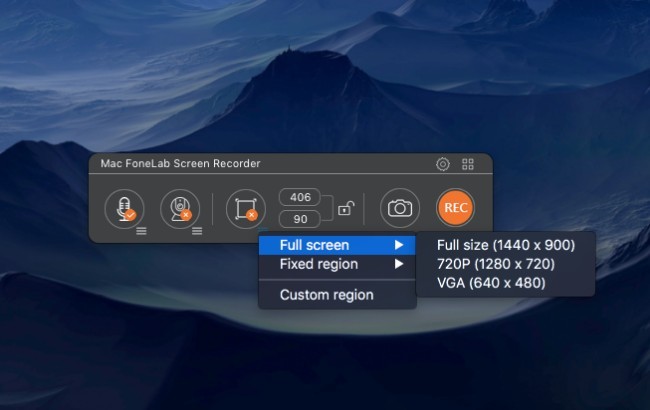Viewport: 650px width, 410px height.
Task: Toggle the microphone audio recording icon
Action: tap(124, 209)
